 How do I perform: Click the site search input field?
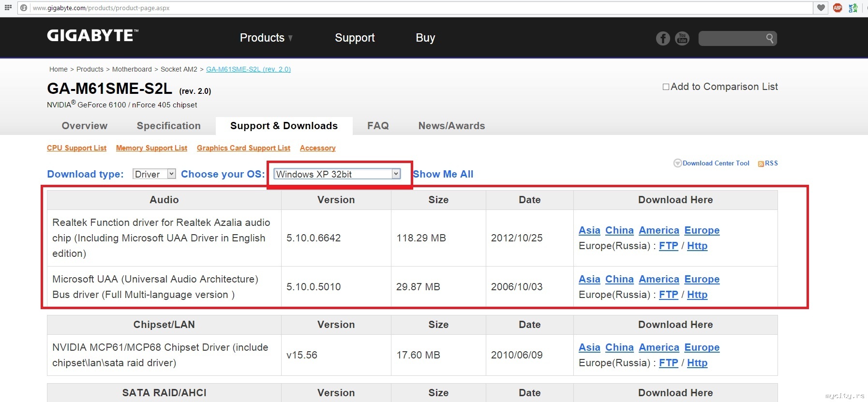click(731, 38)
